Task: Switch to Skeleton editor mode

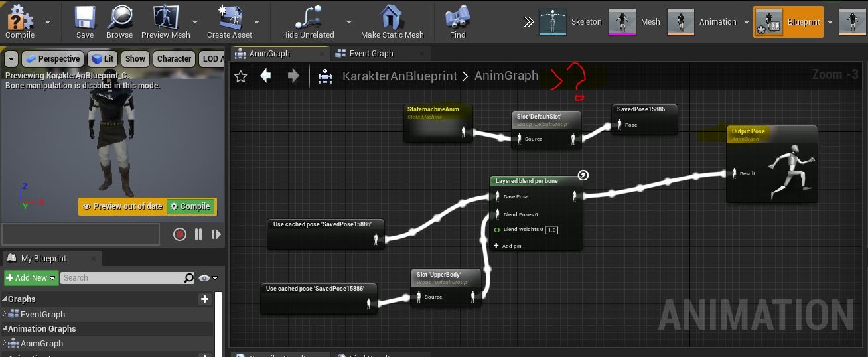Action: click(571, 22)
